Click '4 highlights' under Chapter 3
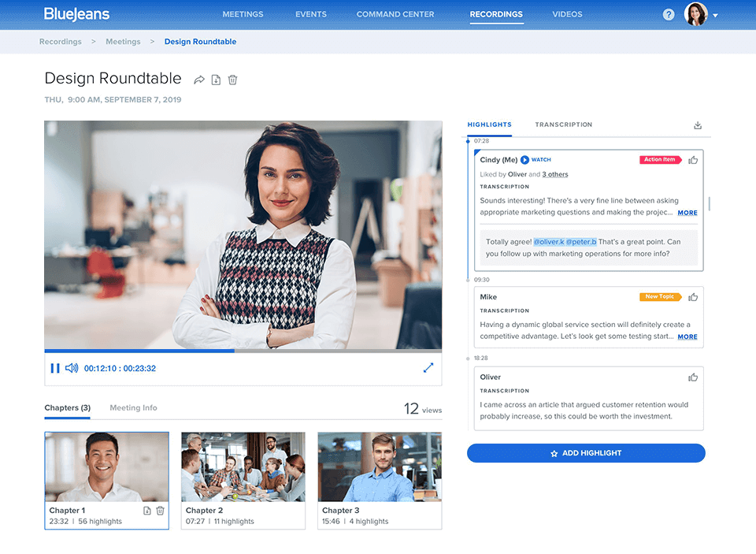The width and height of the screenshot is (756, 554). point(369,521)
